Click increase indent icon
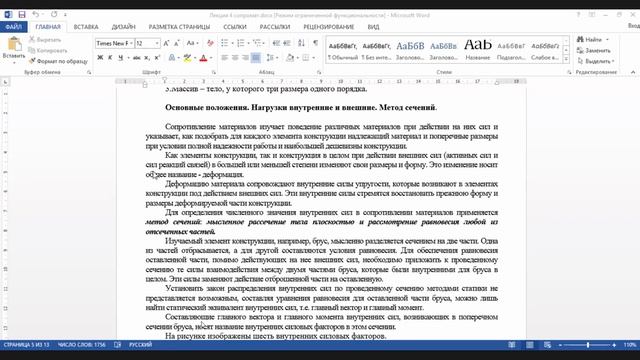The height and width of the screenshot is (360, 640). pyautogui.click(x=287, y=43)
